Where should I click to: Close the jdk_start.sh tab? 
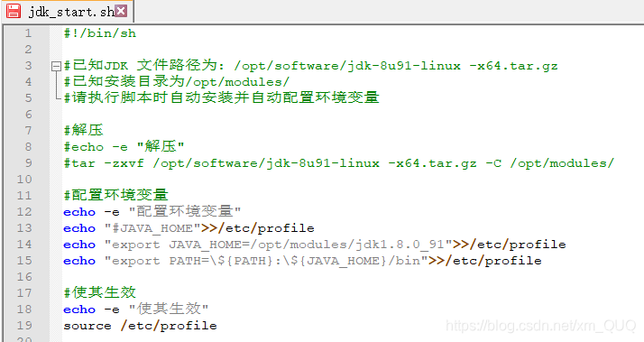(121, 11)
